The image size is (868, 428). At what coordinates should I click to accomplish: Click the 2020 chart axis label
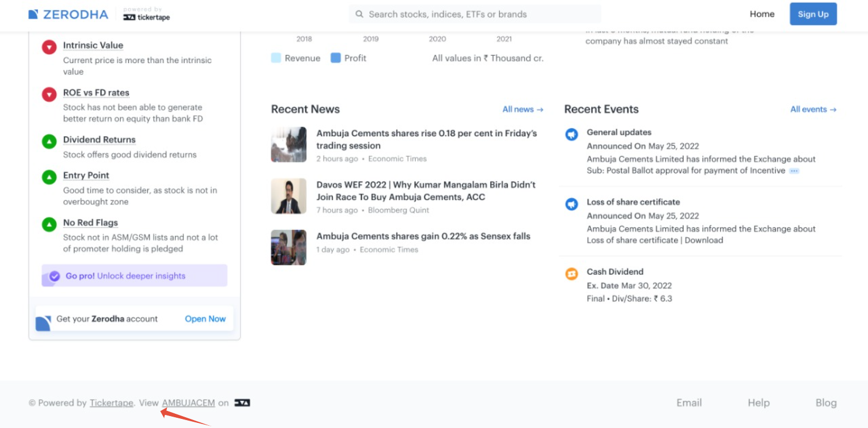click(x=437, y=39)
